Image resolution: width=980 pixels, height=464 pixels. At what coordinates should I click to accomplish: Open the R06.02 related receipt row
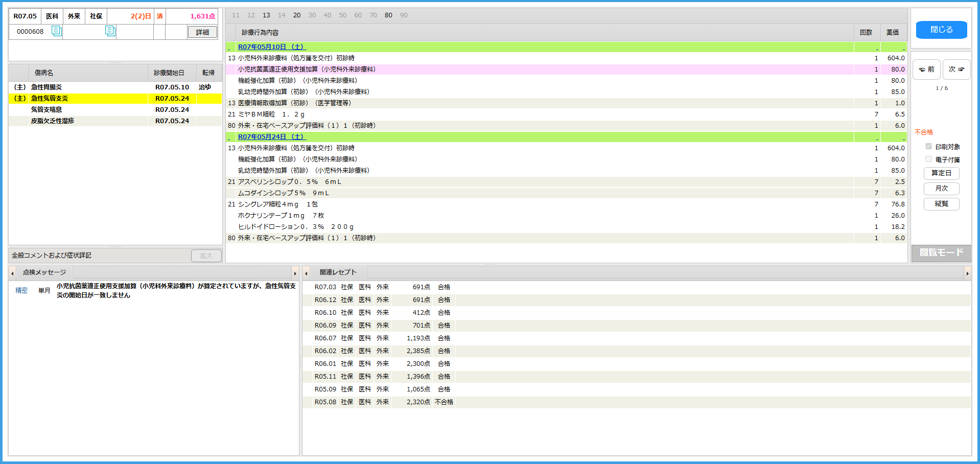[x=637, y=351]
